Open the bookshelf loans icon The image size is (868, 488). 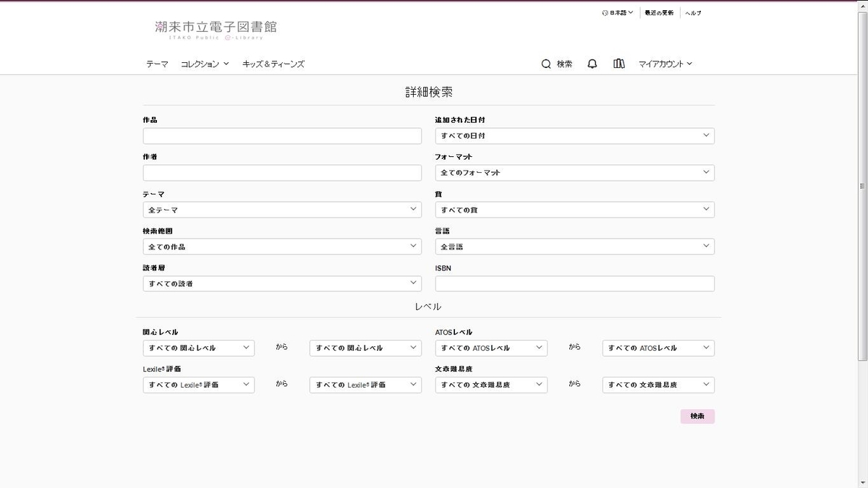[x=618, y=64]
